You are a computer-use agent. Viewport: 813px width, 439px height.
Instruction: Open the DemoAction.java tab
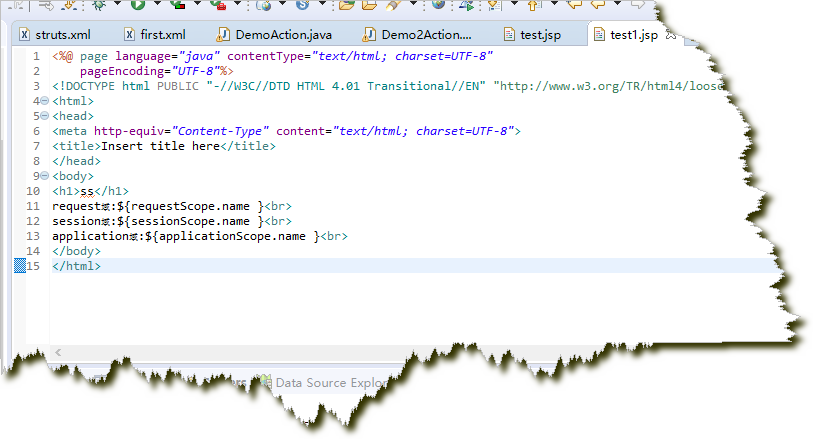pyautogui.click(x=274, y=35)
